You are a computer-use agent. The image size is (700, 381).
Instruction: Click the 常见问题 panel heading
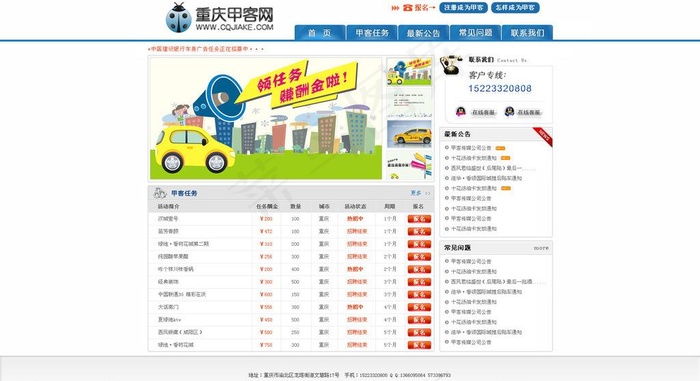coord(457,247)
